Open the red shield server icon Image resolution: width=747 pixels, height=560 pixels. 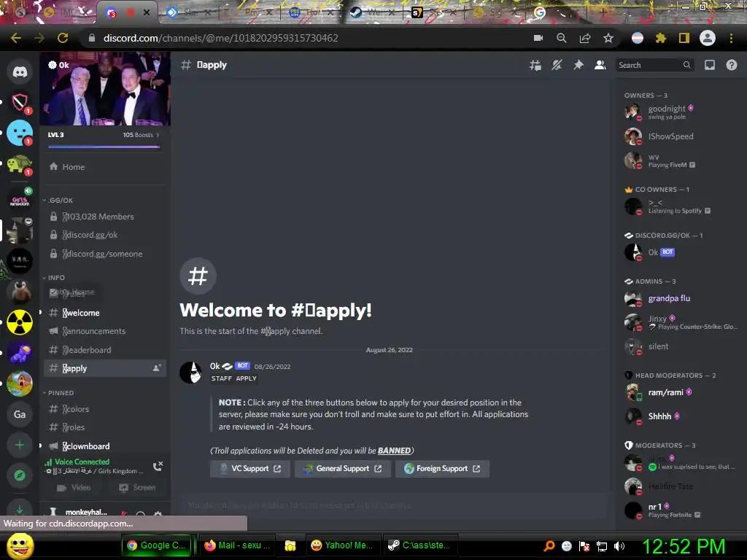pos(20,102)
